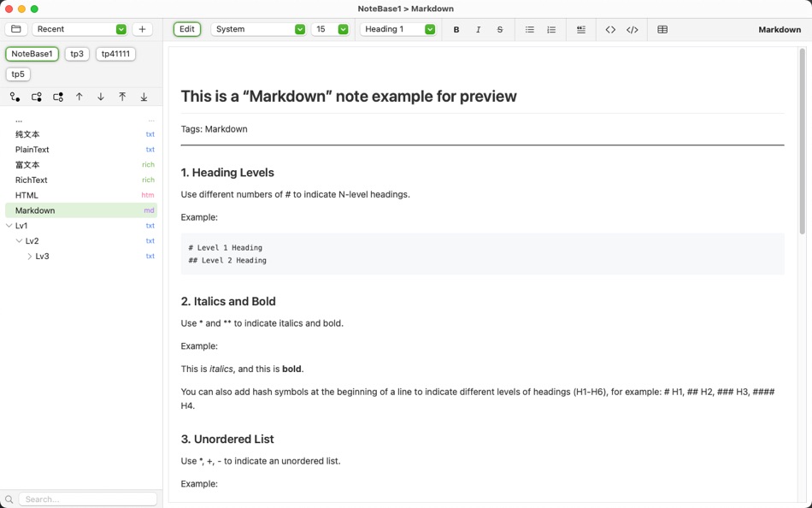Select the HTML note

coord(81,196)
